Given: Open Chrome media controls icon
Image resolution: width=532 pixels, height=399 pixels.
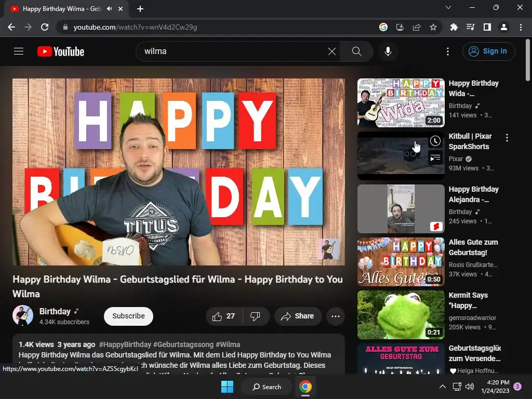Looking at the screenshot, I should pos(470,27).
